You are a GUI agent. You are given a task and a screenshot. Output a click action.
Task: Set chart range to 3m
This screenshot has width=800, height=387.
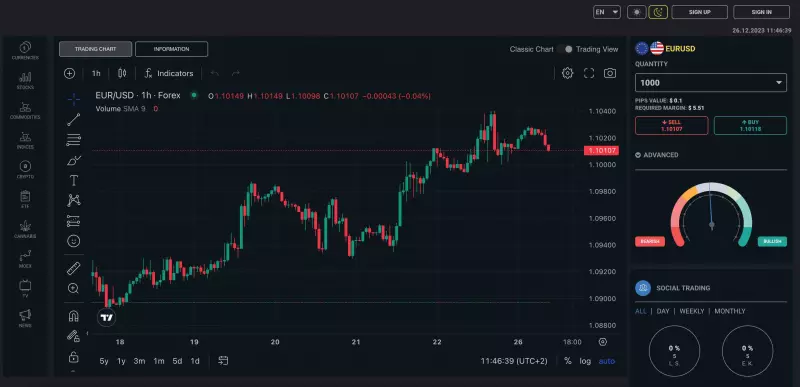click(139, 361)
